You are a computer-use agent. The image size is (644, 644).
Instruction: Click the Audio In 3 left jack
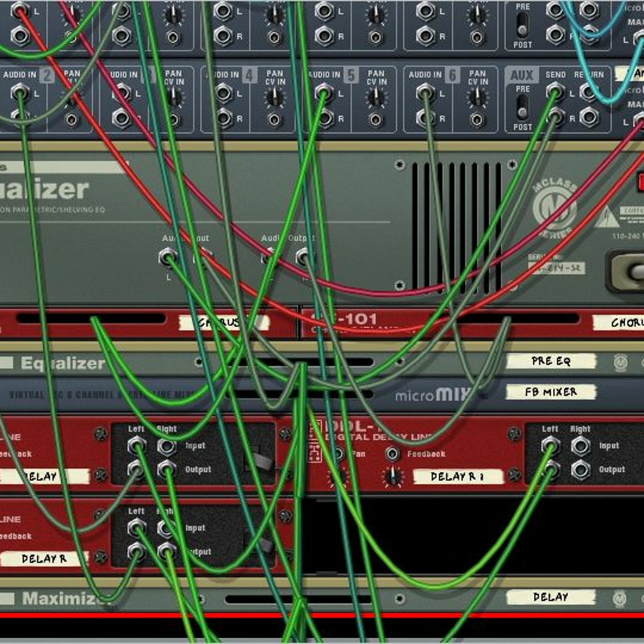(122, 93)
